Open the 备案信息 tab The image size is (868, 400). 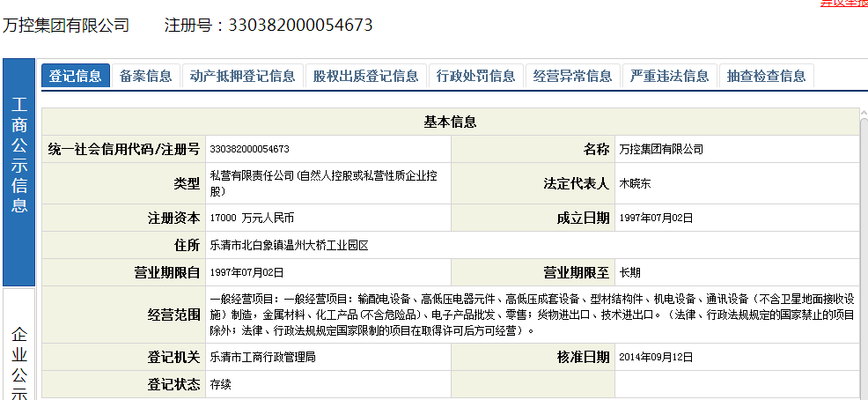tap(146, 76)
